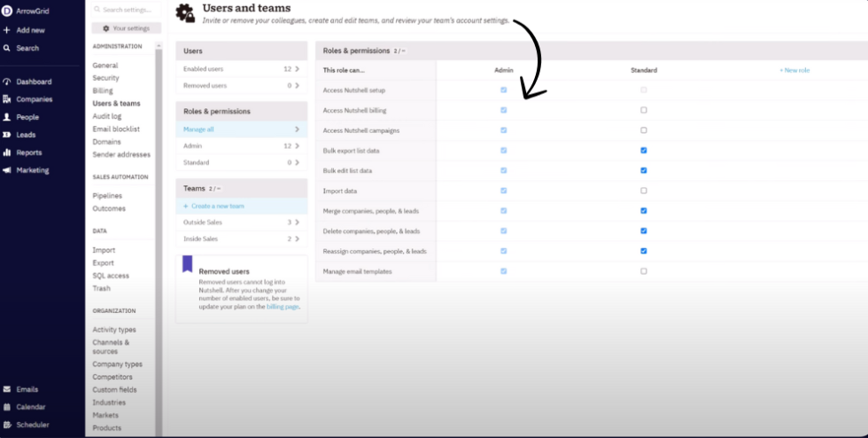Open Dashboard via its gauge icon
Image resolution: width=868 pixels, height=438 pixels.
(7, 82)
